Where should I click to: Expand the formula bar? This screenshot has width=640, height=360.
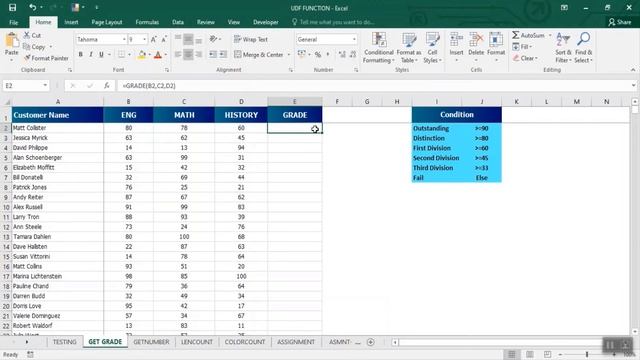pos(633,85)
